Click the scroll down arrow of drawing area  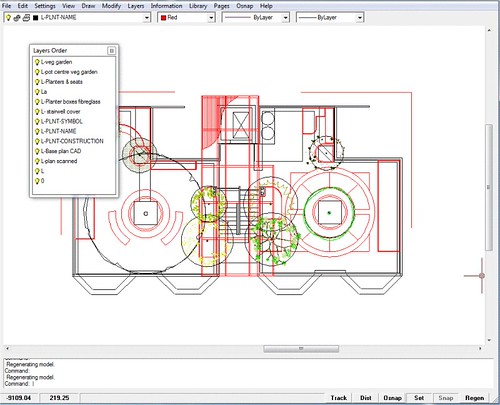489,340
